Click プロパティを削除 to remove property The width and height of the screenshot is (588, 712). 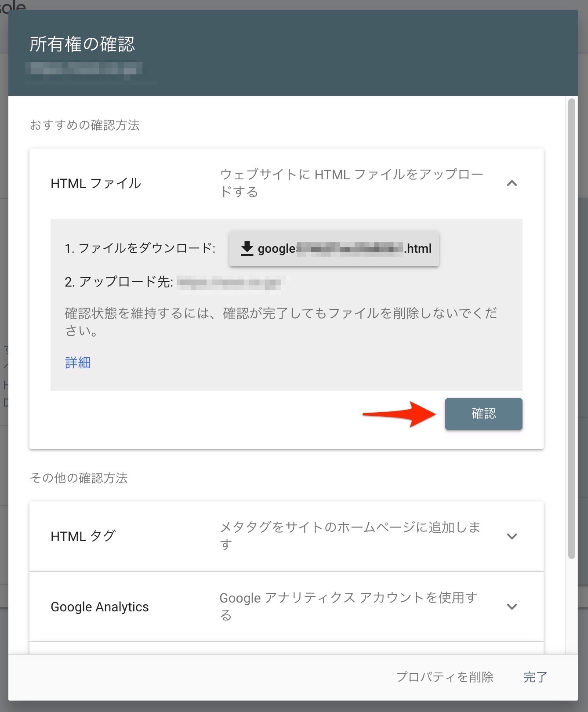click(x=445, y=677)
